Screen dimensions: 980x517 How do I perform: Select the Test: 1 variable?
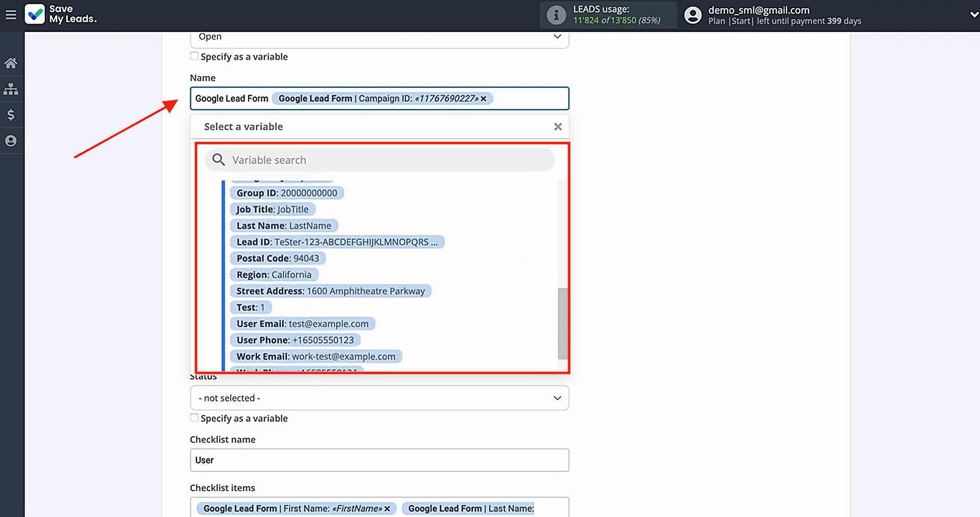[x=251, y=308]
